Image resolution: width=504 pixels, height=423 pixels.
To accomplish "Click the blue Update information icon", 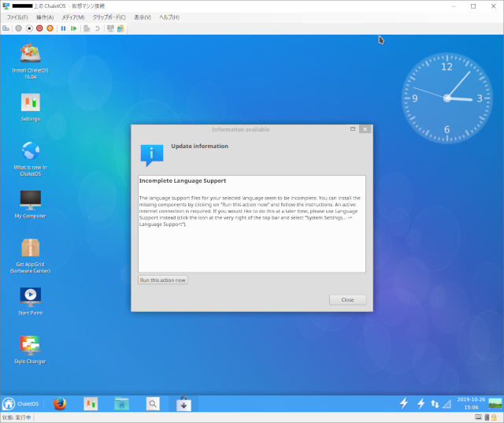I will tap(152, 155).
